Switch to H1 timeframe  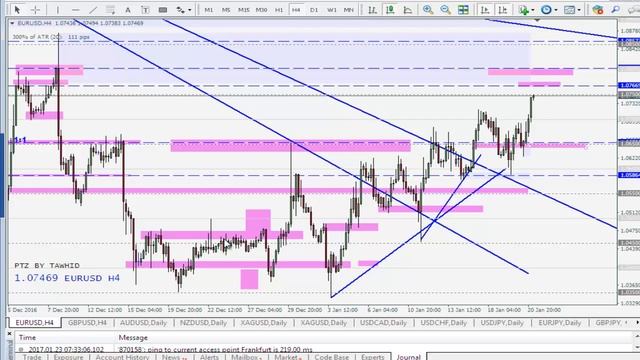279,9
